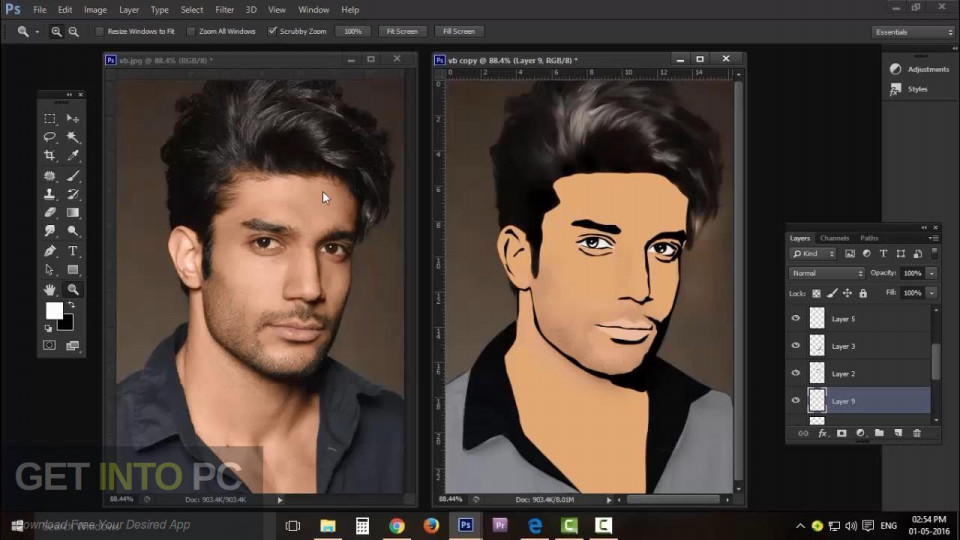Screen dimensions: 960x540
Task: Open the Adjustments panel icon
Action: (896, 69)
